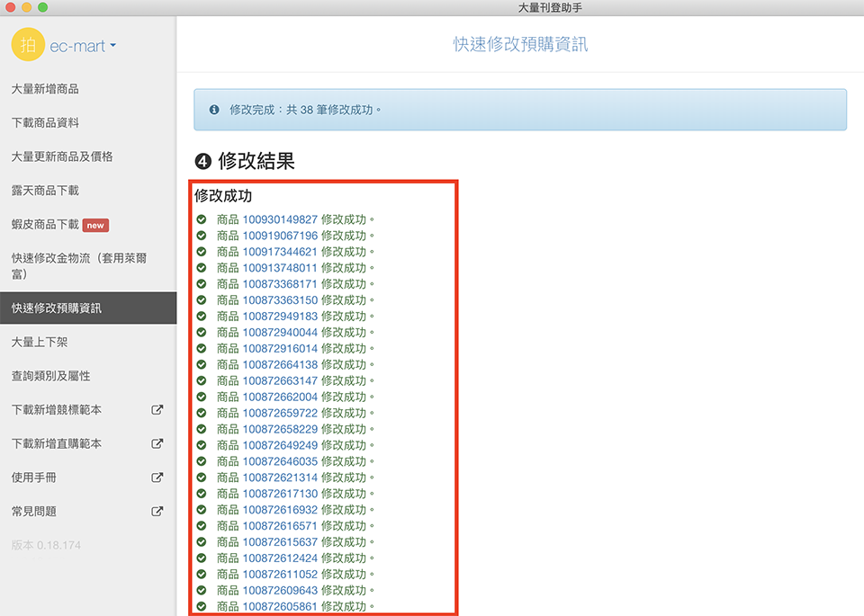This screenshot has height=616, width=864.
Task: Click info icon in 修改完成 alert banner
Action: tap(214, 110)
